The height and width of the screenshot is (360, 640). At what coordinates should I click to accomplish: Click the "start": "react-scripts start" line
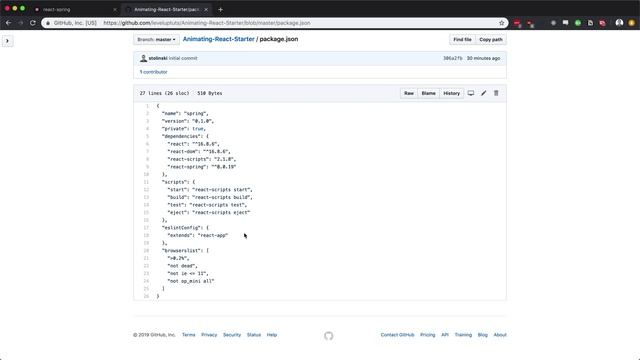(210, 190)
